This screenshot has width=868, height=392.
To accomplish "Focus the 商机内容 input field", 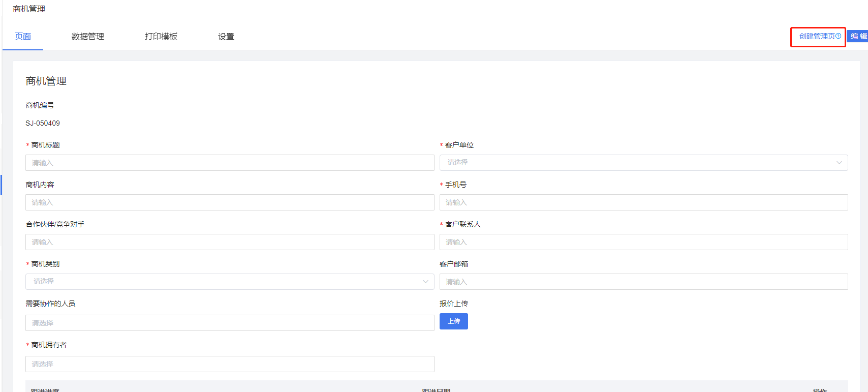I will point(230,202).
